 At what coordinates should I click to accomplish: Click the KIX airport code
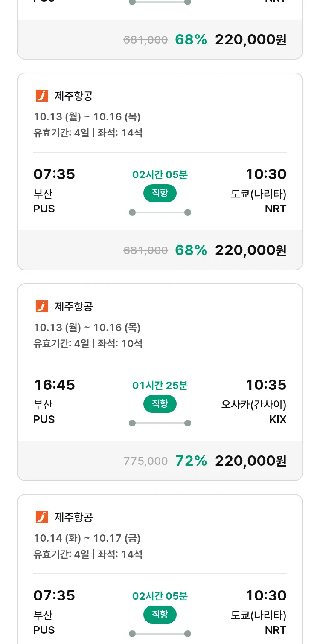point(278,420)
